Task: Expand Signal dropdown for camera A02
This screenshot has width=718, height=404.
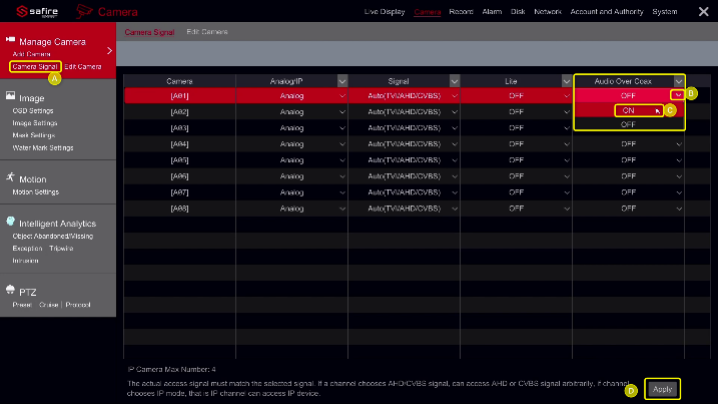Action: [x=455, y=112]
